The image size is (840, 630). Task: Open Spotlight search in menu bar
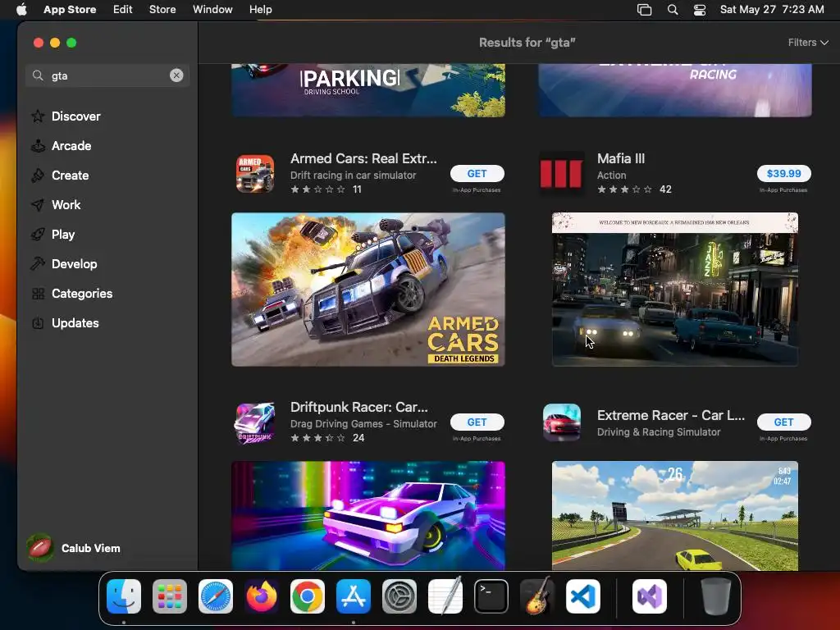click(673, 10)
